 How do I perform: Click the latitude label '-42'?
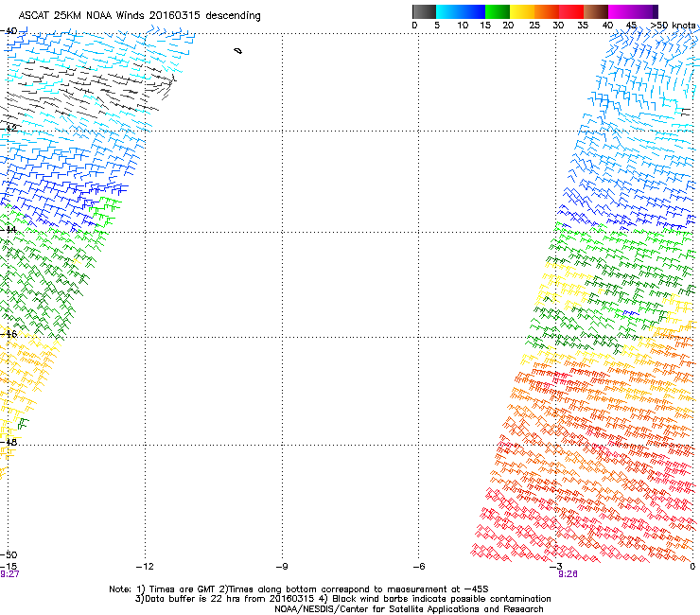click(9, 128)
